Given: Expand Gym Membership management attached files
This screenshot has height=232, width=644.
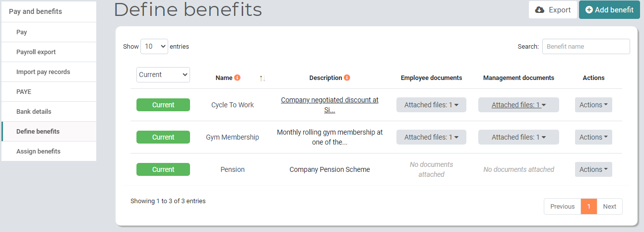Looking at the screenshot, I should [x=518, y=137].
